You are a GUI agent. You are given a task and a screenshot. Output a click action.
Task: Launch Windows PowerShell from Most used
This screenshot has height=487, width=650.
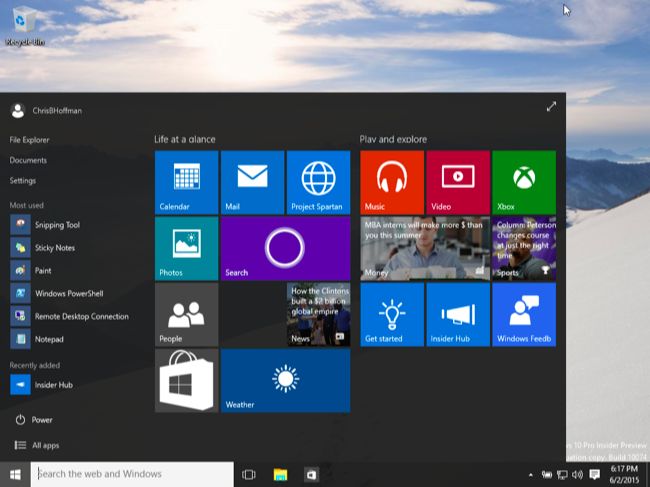point(57,293)
